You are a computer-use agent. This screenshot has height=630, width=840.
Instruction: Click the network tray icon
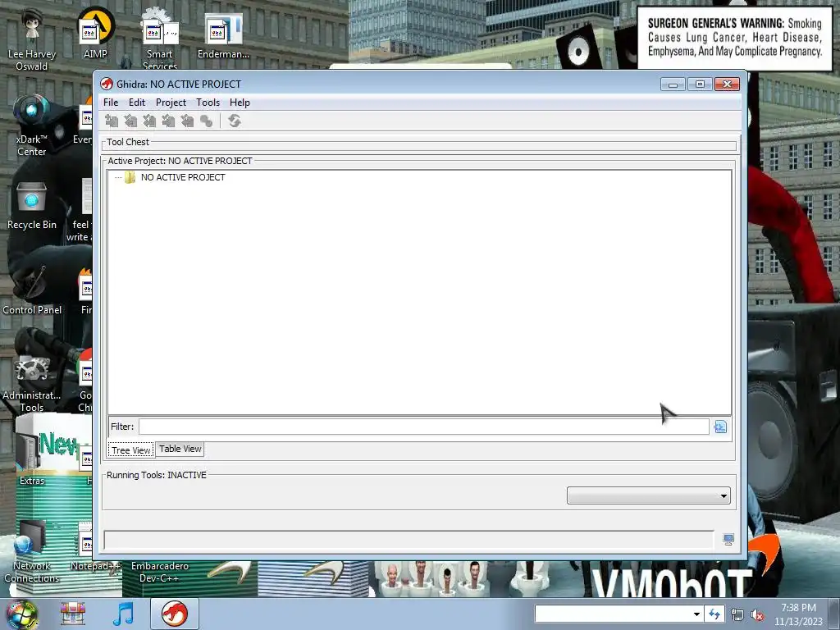(x=737, y=615)
